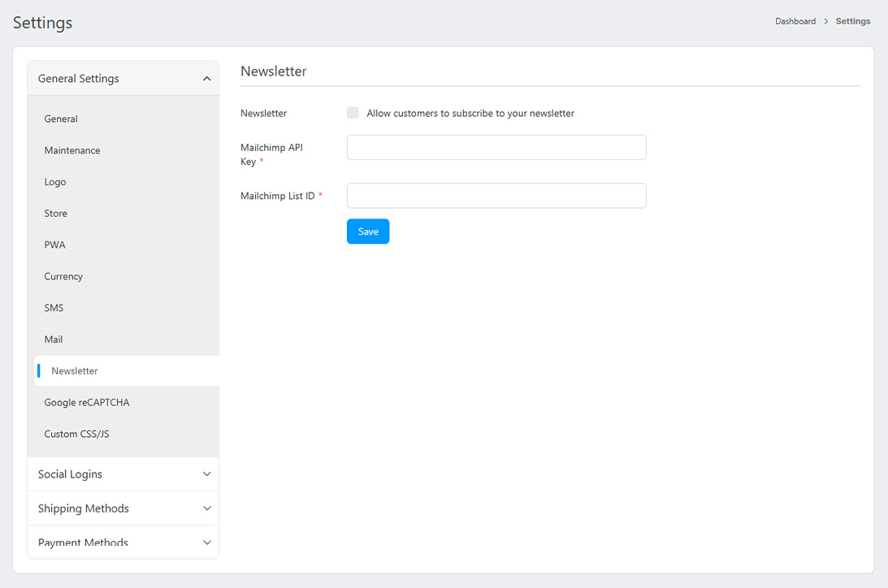Enable the newsletter subscription checkbox
This screenshot has width=888, height=588.
353,113
